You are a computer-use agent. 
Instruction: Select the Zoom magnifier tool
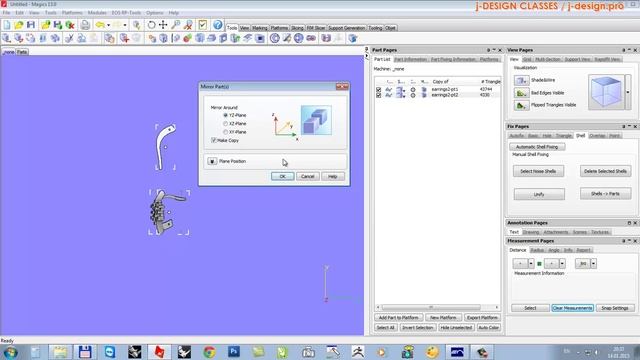176,25
